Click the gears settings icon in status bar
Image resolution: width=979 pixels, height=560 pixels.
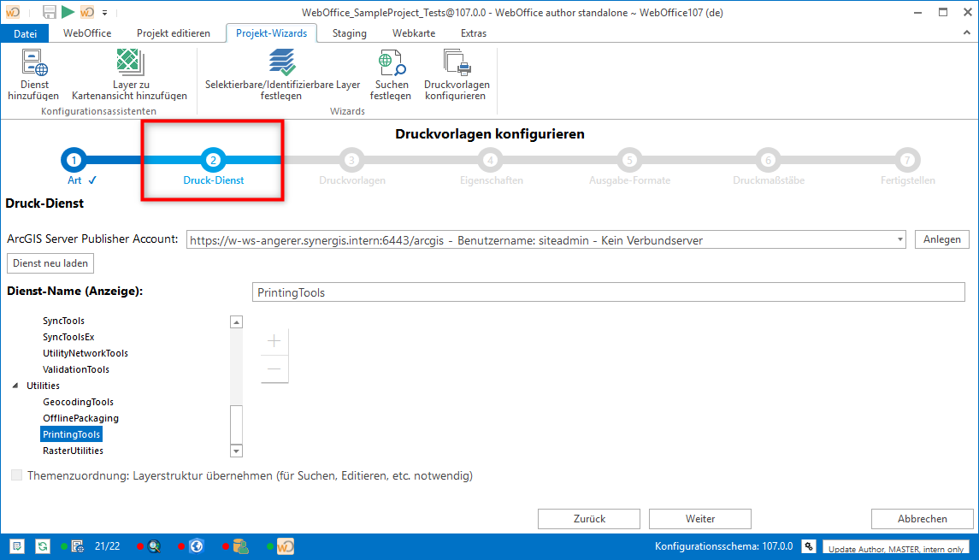(x=808, y=546)
